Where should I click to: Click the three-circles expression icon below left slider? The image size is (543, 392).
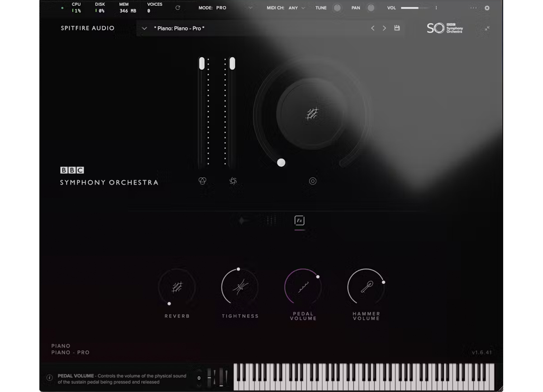[x=202, y=181]
